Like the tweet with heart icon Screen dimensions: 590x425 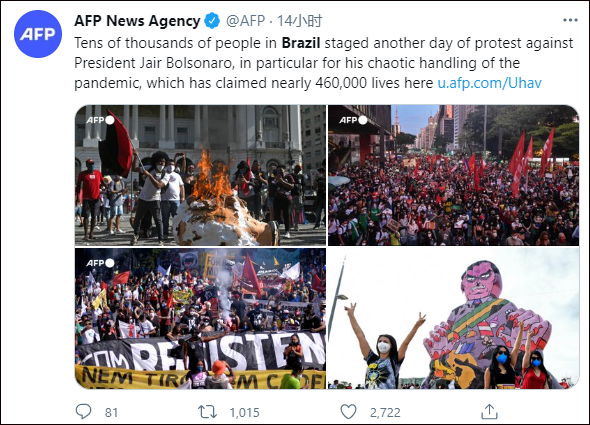[x=348, y=412]
